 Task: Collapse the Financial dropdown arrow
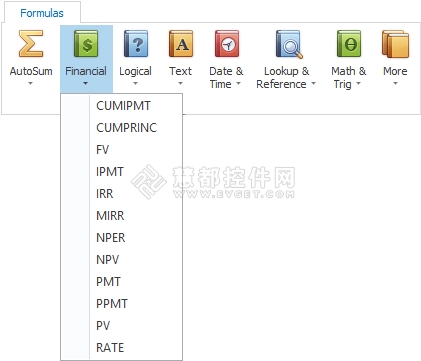tap(85, 83)
